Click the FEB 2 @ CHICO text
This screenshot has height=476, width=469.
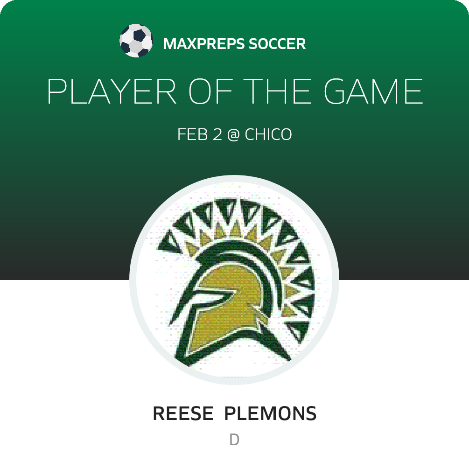point(234,135)
